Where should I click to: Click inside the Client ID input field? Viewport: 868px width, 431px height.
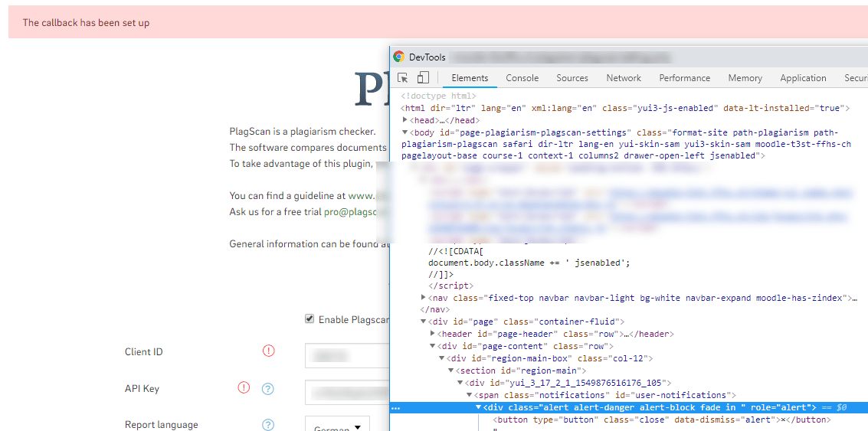coord(347,355)
